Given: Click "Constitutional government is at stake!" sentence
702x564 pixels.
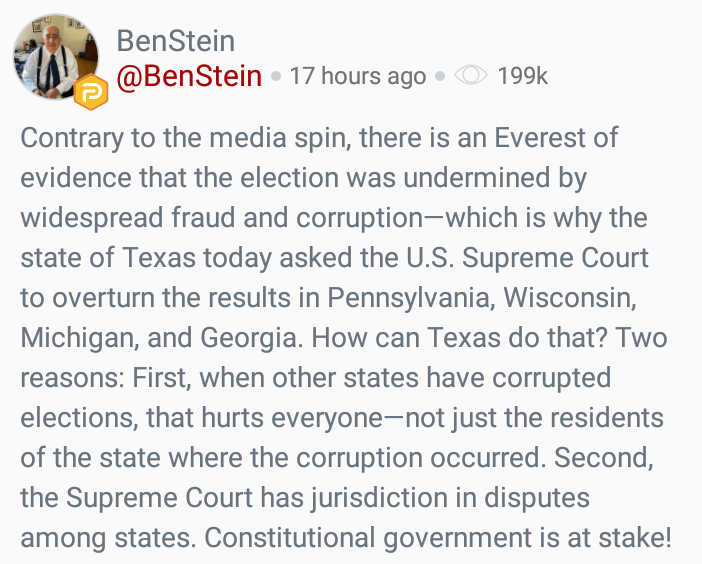Looking at the screenshot, I should click(438, 537).
